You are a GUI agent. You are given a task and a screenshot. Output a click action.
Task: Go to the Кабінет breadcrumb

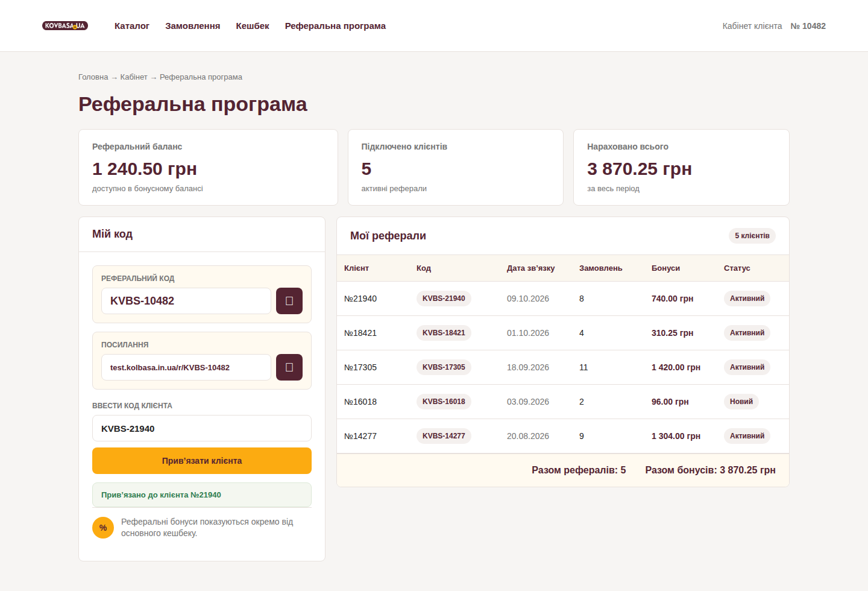134,77
